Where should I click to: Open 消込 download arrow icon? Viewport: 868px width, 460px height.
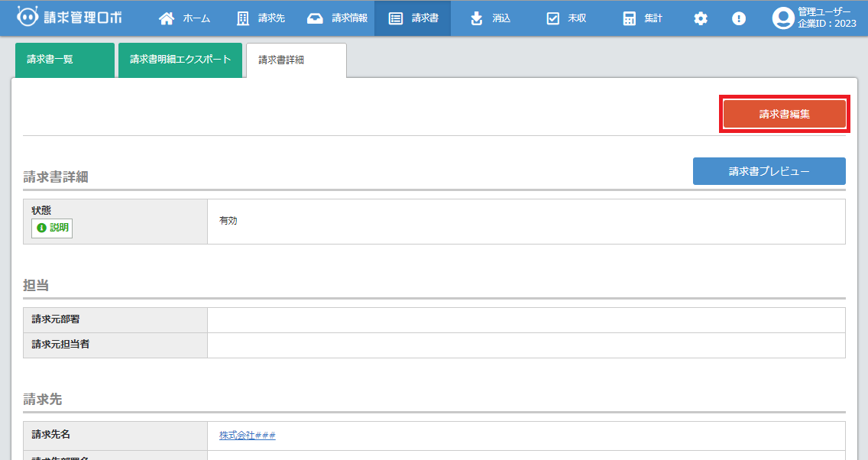477,18
